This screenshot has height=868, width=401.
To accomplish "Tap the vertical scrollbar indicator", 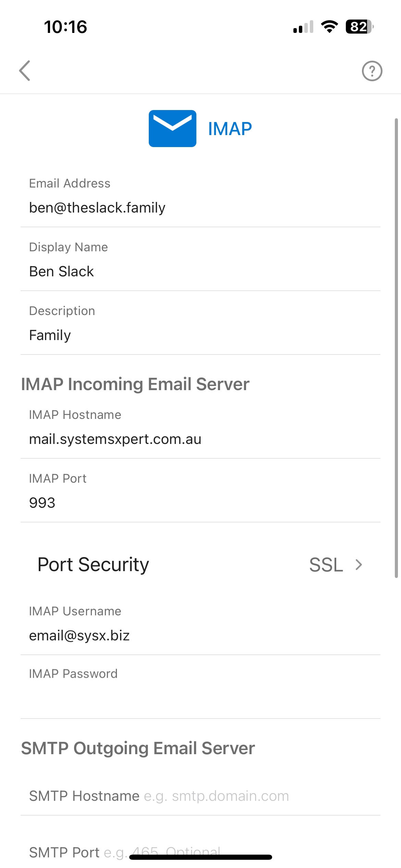I will click(x=396, y=348).
